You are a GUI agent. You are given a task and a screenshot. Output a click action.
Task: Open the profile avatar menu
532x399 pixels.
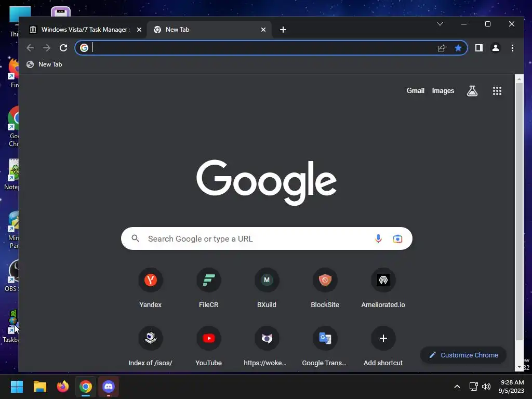(495, 48)
